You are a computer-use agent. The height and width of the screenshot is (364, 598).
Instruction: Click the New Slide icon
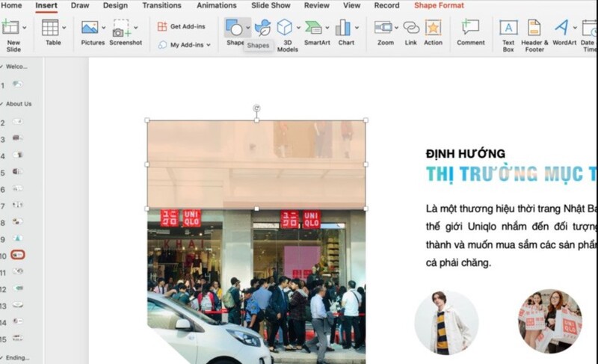point(10,28)
